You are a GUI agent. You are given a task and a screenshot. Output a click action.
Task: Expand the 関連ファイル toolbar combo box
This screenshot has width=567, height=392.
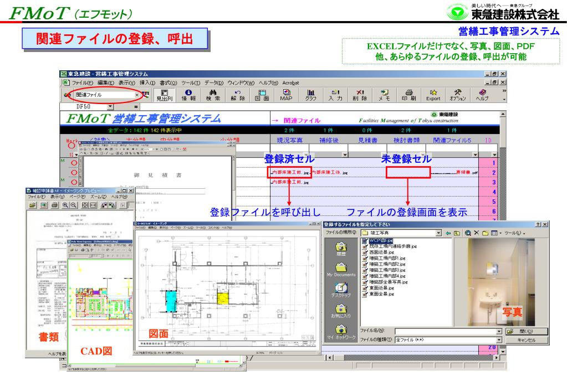click(x=137, y=95)
